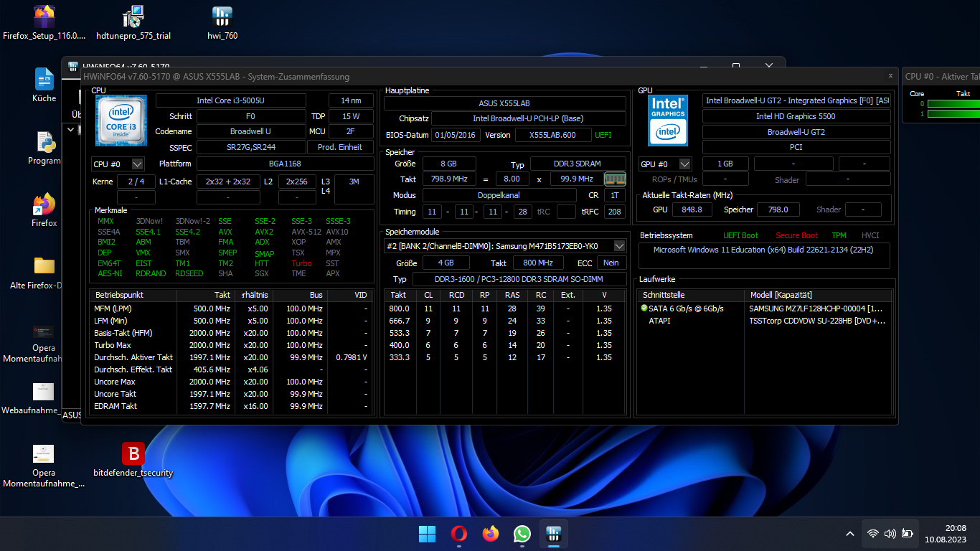Click the HWiNFO taskbar icon

click(553, 534)
